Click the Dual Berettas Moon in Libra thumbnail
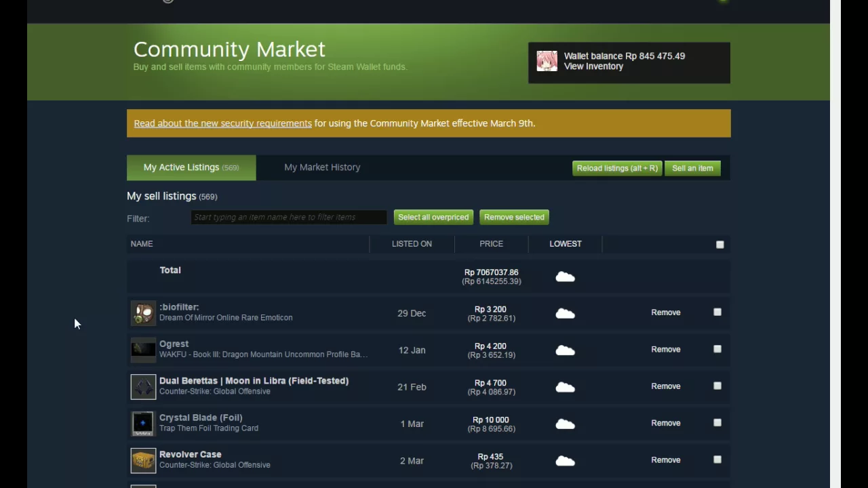868x488 pixels. click(x=143, y=387)
